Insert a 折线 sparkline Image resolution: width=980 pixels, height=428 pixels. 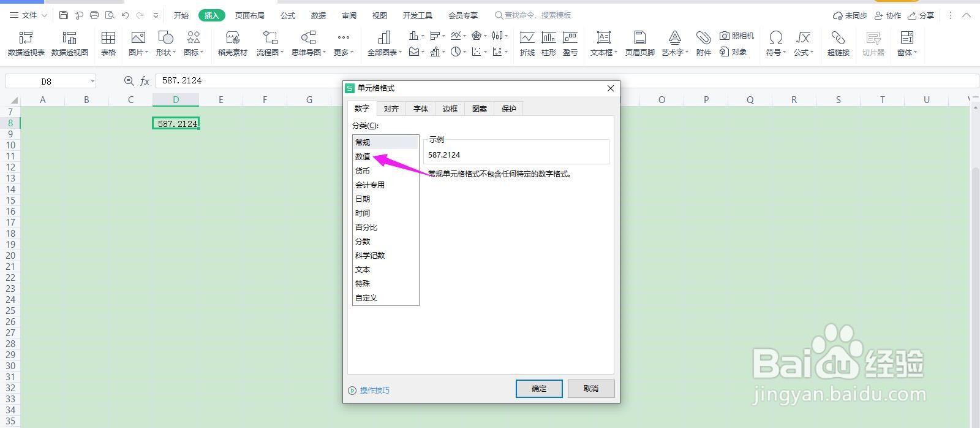pos(527,44)
